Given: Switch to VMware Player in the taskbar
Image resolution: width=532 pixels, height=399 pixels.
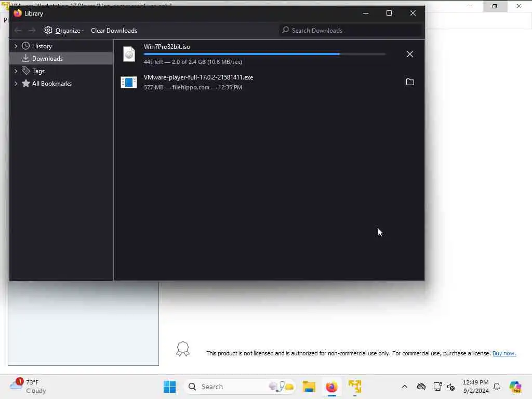Looking at the screenshot, I should 354,387.
